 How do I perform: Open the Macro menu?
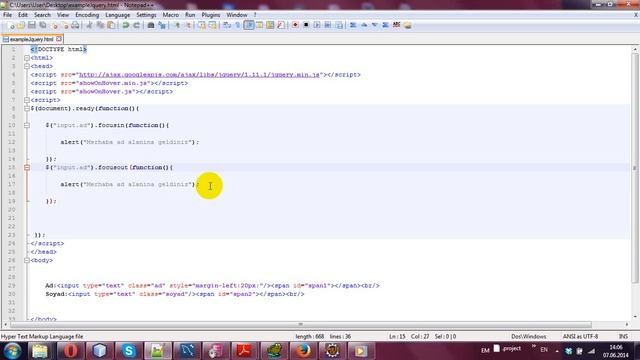(171, 15)
